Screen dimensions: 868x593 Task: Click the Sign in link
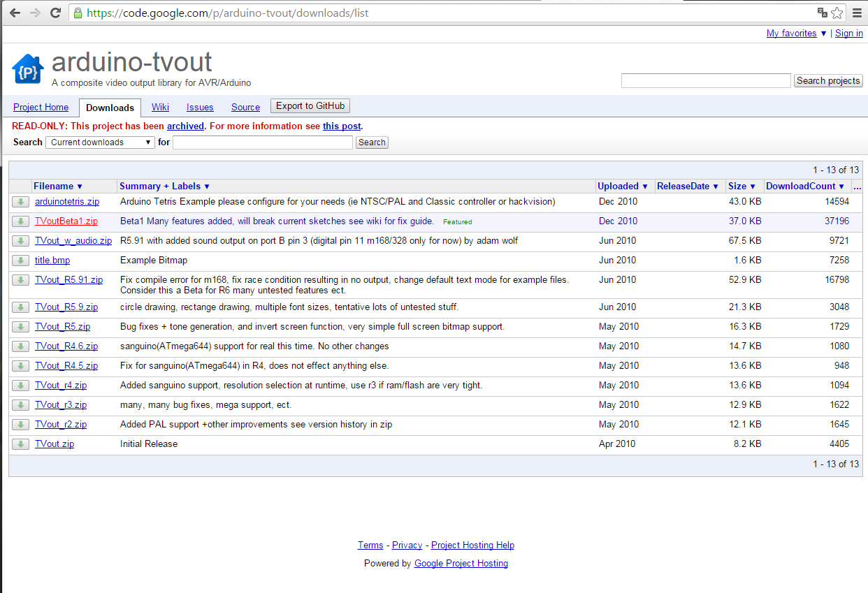tap(849, 34)
